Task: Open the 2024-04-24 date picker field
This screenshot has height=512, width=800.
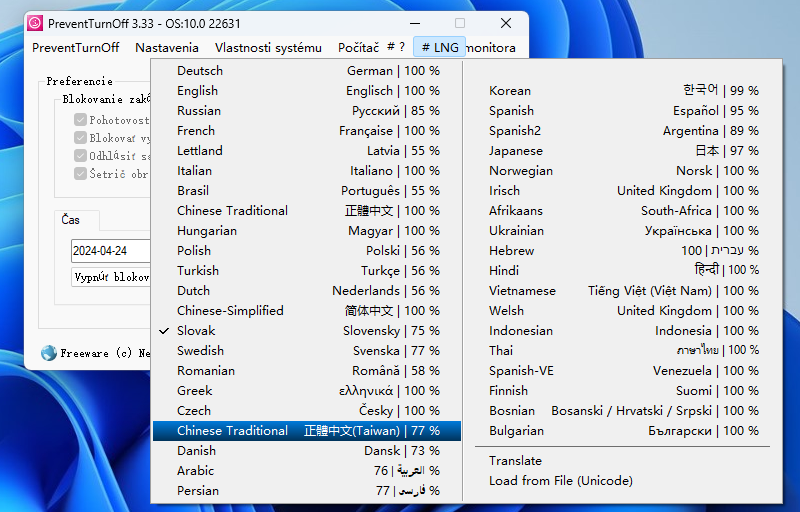Action: (x=110, y=250)
